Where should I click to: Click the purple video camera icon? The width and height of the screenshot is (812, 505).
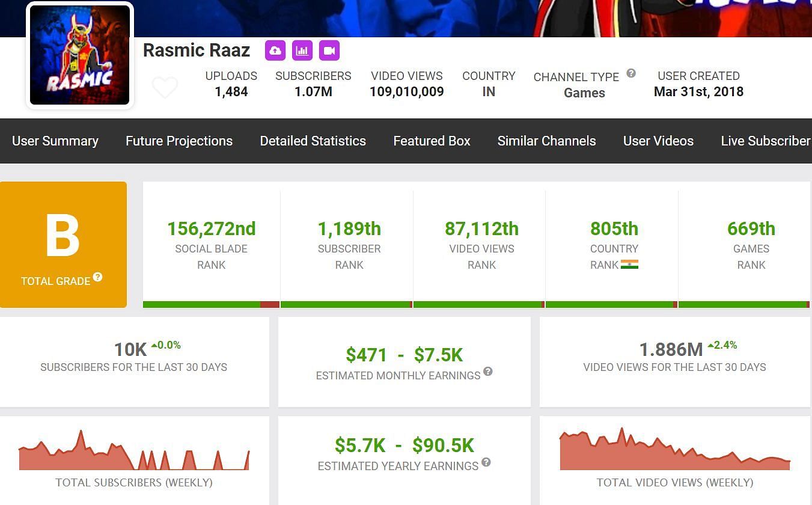pos(329,50)
